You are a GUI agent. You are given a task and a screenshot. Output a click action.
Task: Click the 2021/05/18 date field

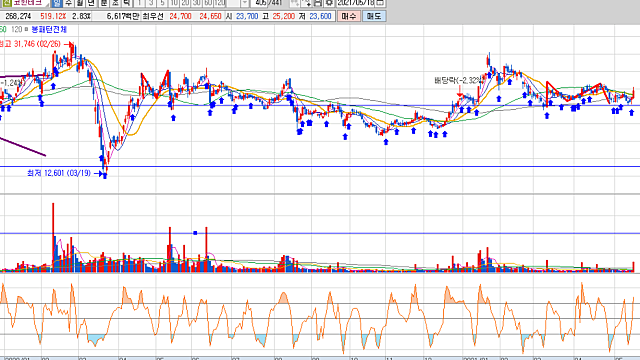tap(356, 3)
